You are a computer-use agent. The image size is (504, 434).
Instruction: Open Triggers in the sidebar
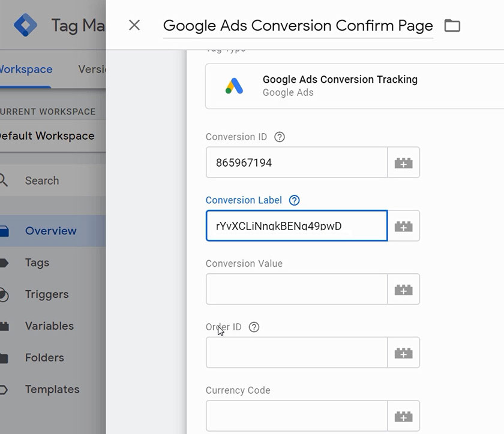(x=47, y=294)
